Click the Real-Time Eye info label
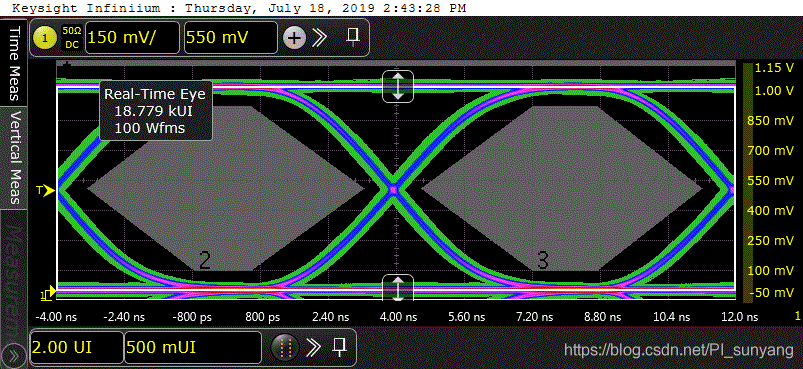The image size is (803, 369). tap(155, 111)
